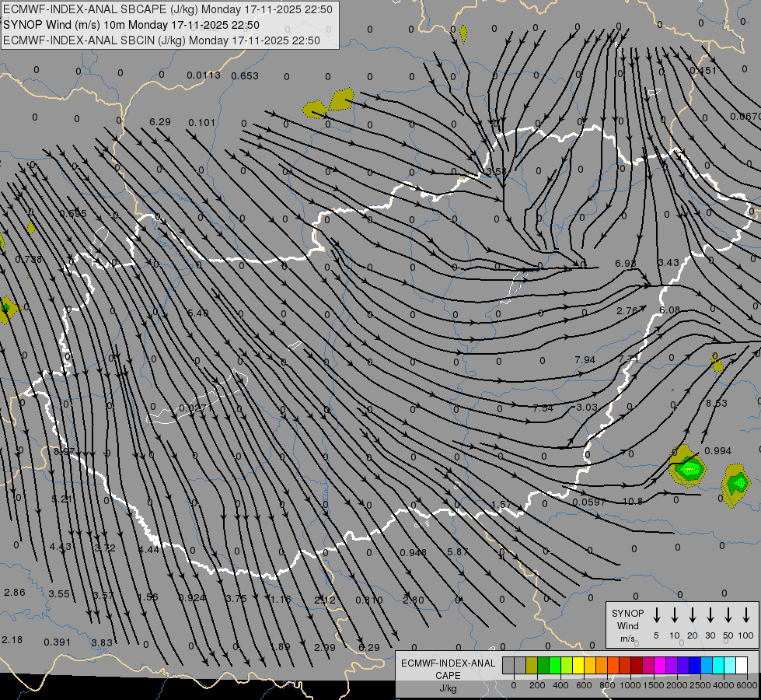761x700 pixels.
Task: Click the map value 0.391
Action: point(58,642)
